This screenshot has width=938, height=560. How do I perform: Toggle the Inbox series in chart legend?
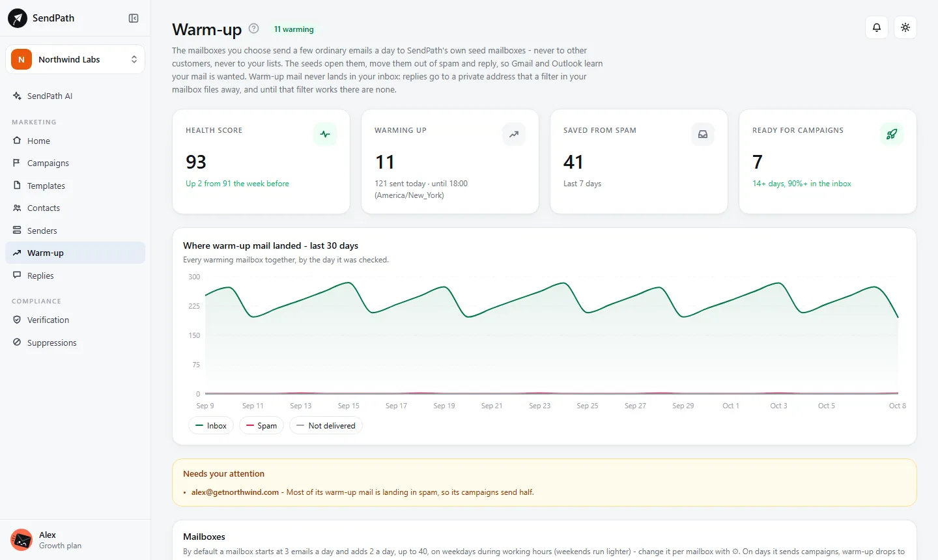(211, 426)
